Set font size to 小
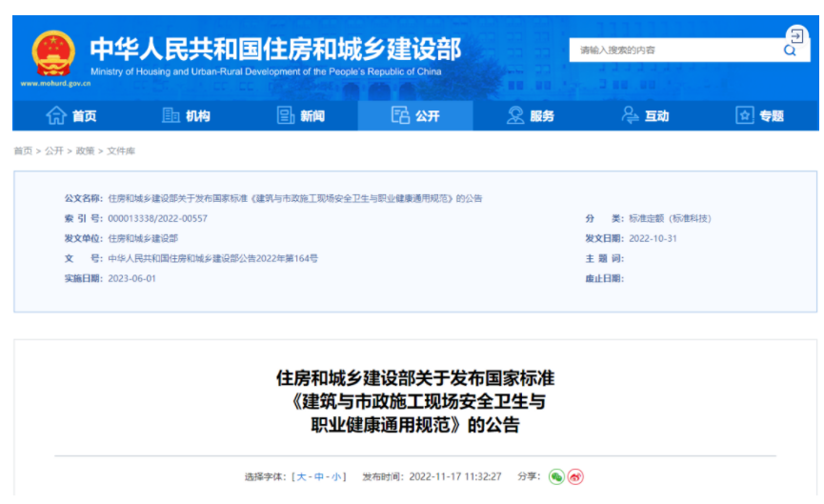 pos(336,476)
